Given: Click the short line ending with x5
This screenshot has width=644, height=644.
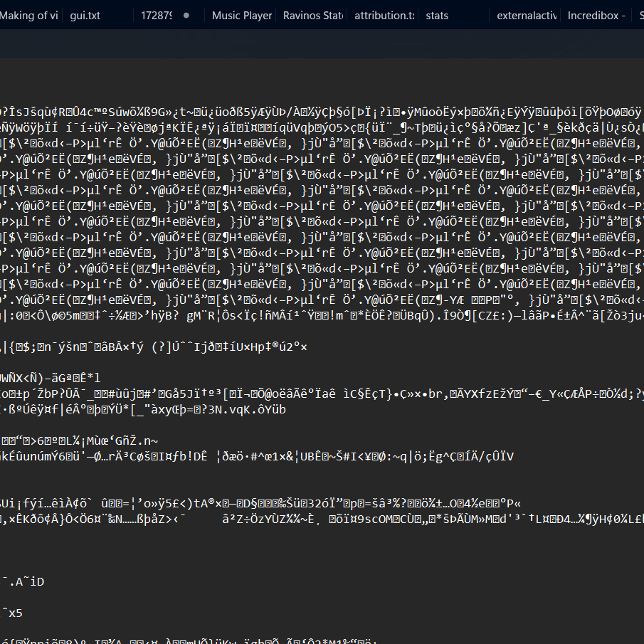Looking at the screenshot, I should point(13,613).
